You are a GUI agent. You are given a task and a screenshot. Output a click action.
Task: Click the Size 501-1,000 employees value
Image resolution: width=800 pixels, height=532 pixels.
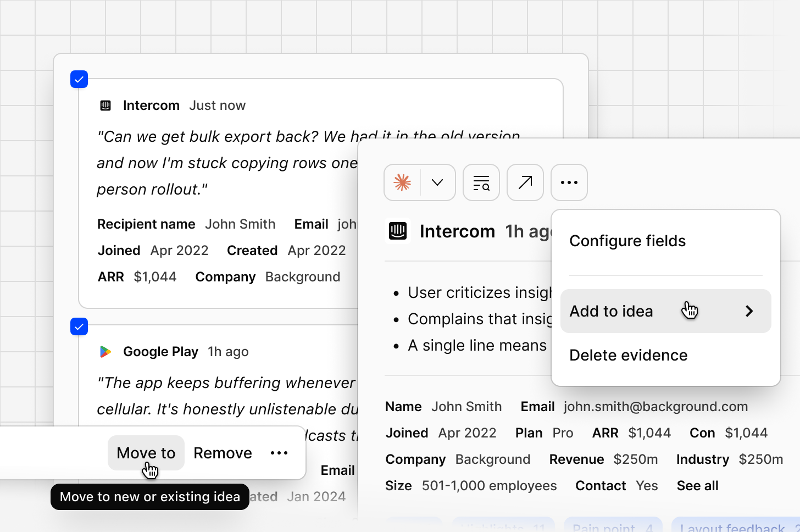pyautogui.click(x=489, y=486)
